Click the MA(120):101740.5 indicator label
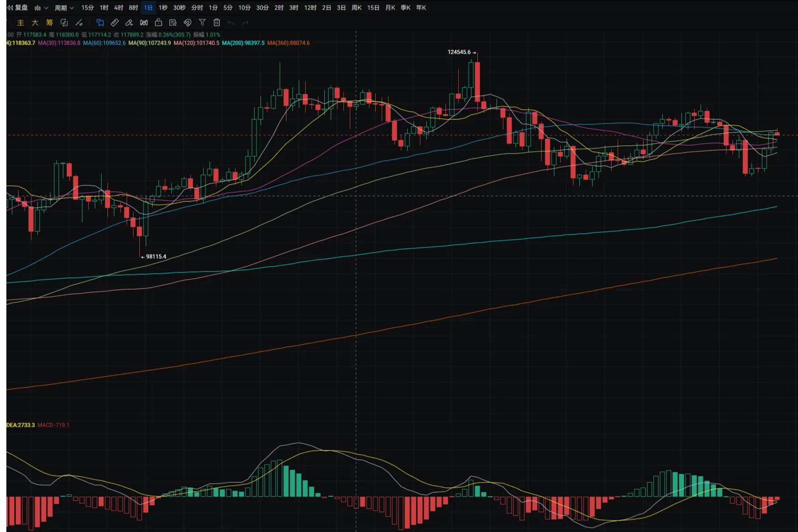 [196, 43]
